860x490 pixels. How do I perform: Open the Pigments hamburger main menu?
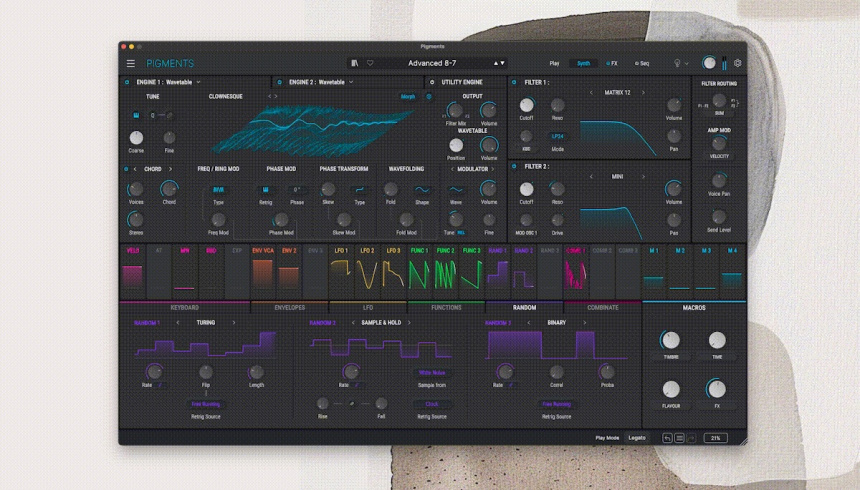[x=131, y=64]
